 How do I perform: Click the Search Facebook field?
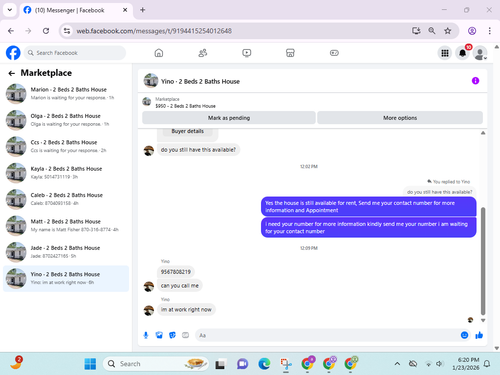(75, 53)
